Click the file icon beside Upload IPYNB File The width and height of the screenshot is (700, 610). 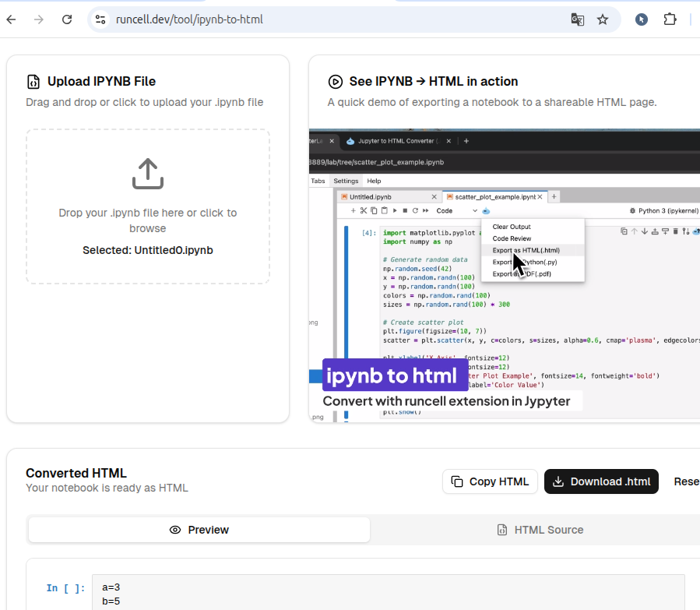[x=33, y=82]
